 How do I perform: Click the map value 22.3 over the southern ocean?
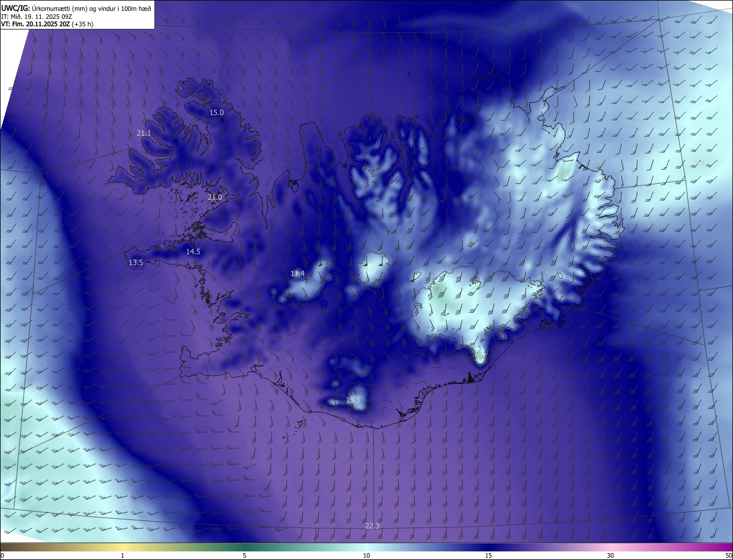pyautogui.click(x=372, y=526)
